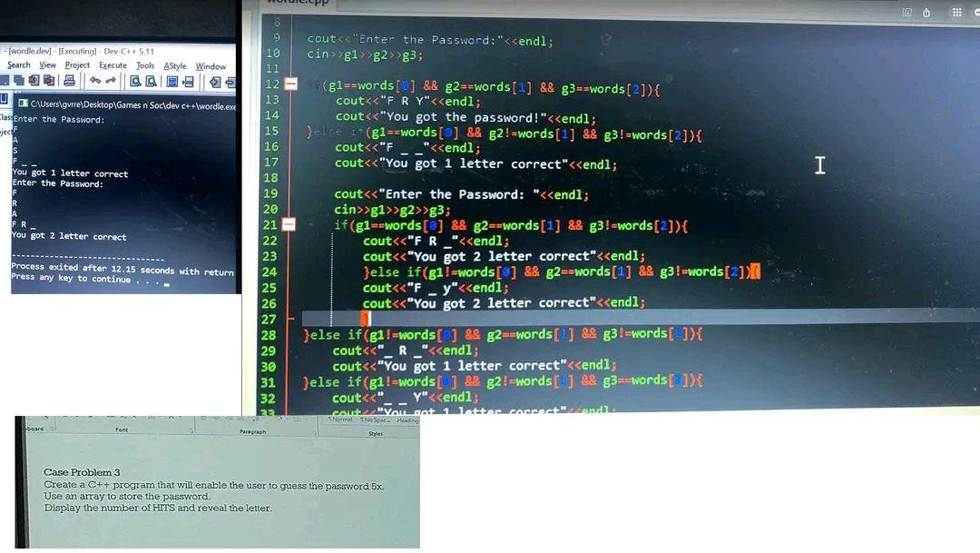Image resolution: width=980 pixels, height=553 pixels.
Task: Select the Normal style in Styles gallery
Action: [343, 420]
